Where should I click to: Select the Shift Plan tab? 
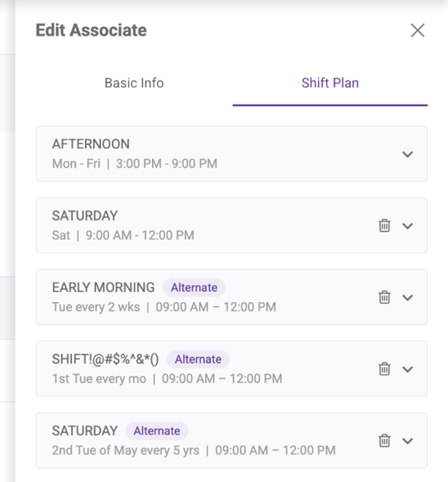coord(330,83)
